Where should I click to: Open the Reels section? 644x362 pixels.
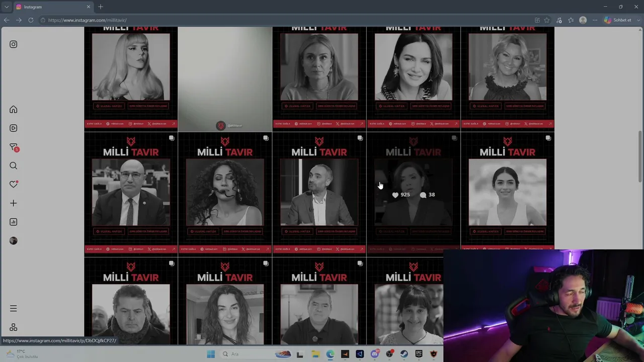(x=14, y=128)
